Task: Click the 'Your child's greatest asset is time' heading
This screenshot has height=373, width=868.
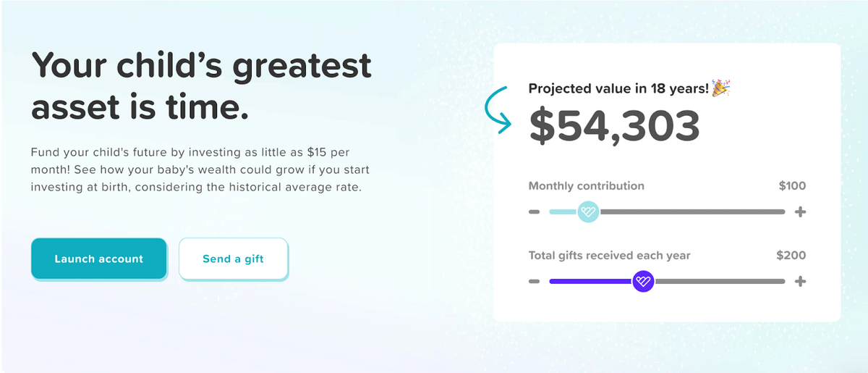Action: (201, 87)
